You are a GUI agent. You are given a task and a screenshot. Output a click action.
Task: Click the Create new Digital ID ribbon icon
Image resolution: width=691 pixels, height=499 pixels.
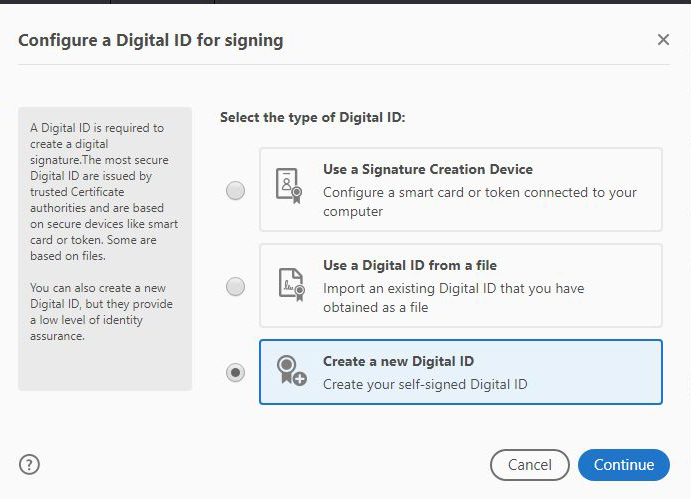(x=291, y=370)
